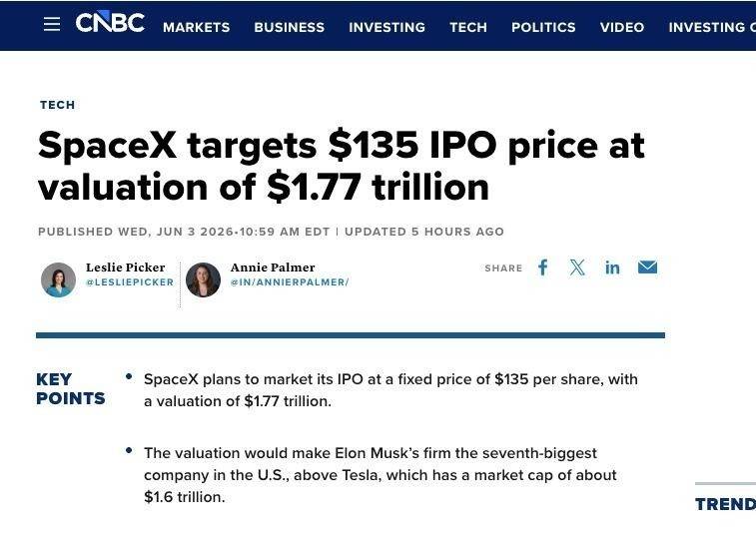Open Tech in the navigation bar
Viewport: 756px width, 534px height.
tap(468, 28)
